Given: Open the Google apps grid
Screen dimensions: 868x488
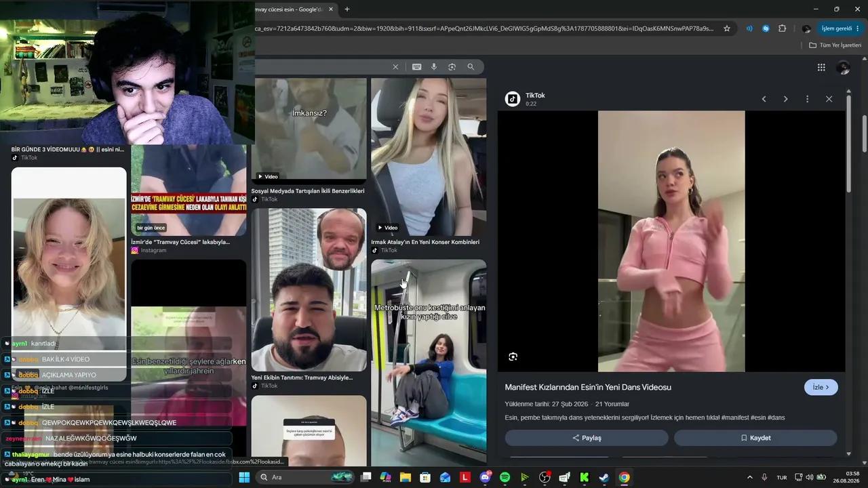Looking at the screenshot, I should [x=821, y=67].
